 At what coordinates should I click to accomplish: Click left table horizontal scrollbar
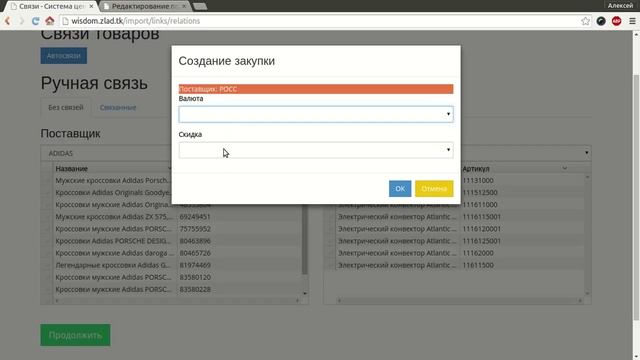point(177,301)
